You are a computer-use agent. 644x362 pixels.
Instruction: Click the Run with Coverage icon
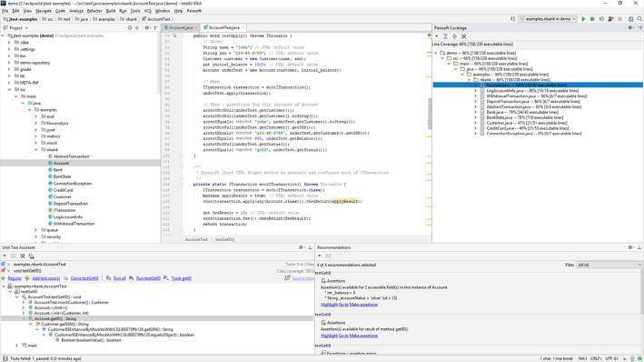601,19
